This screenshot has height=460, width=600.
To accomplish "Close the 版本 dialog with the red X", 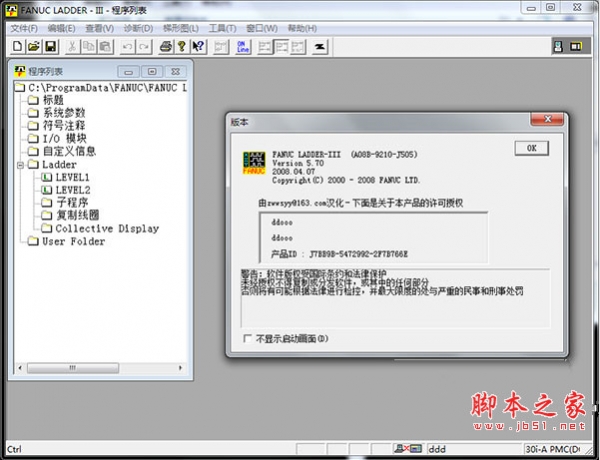I will click(547, 119).
